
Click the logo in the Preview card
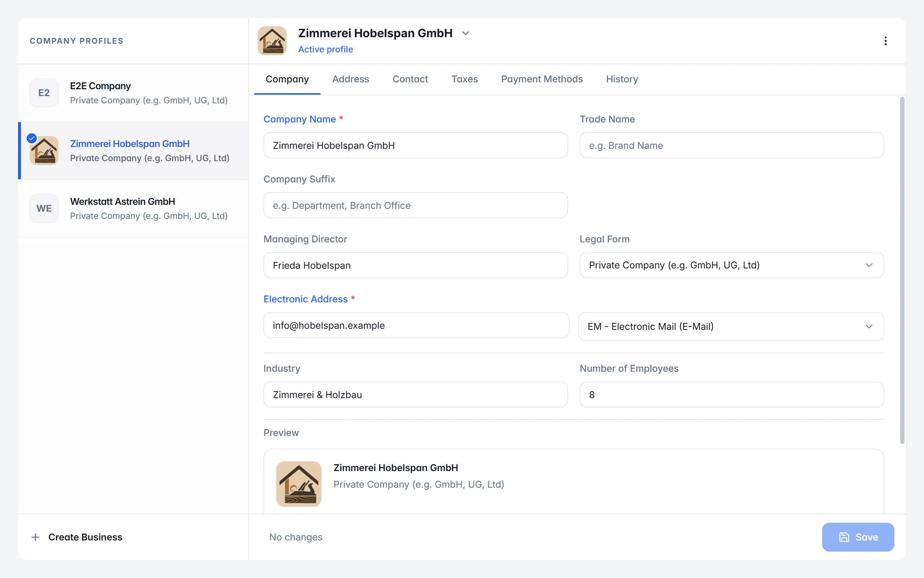point(298,484)
